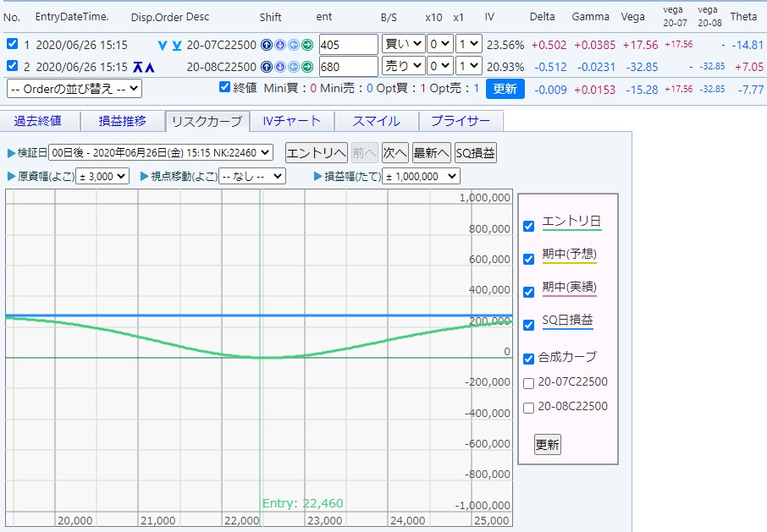Move order 1 down one position

tap(163, 46)
